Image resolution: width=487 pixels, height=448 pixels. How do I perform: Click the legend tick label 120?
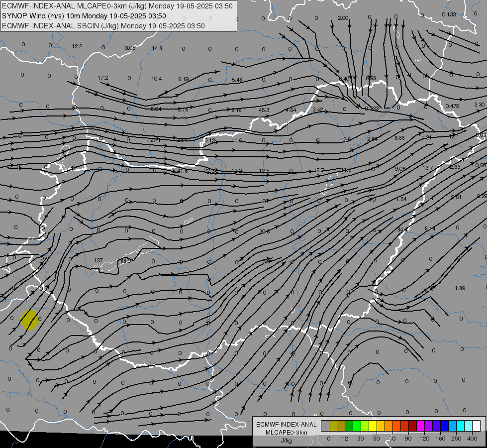pyautogui.click(x=424, y=439)
